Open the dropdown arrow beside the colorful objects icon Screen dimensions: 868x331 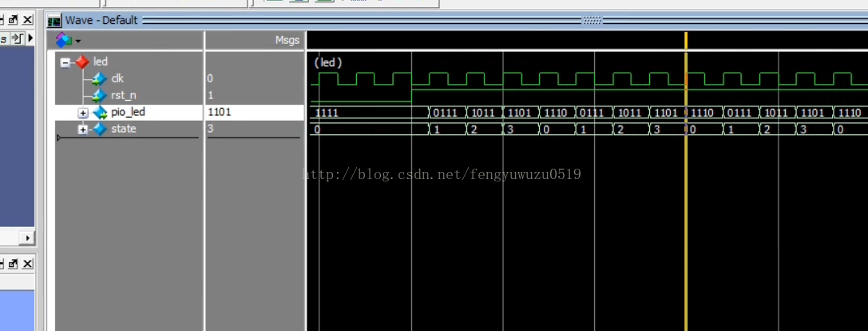point(78,41)
